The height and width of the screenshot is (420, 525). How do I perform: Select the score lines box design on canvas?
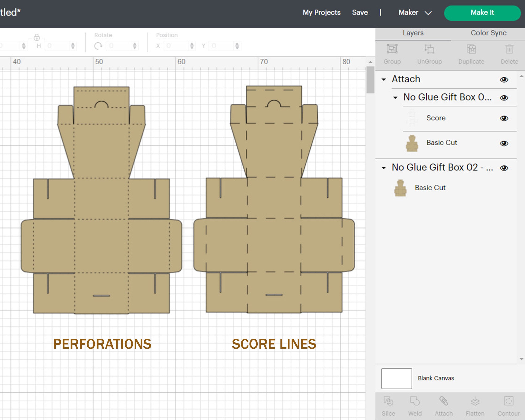click(x=274, y=199)
